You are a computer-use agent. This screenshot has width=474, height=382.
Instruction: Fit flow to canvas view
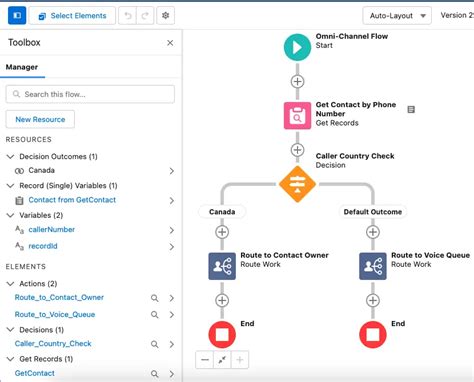222,360
